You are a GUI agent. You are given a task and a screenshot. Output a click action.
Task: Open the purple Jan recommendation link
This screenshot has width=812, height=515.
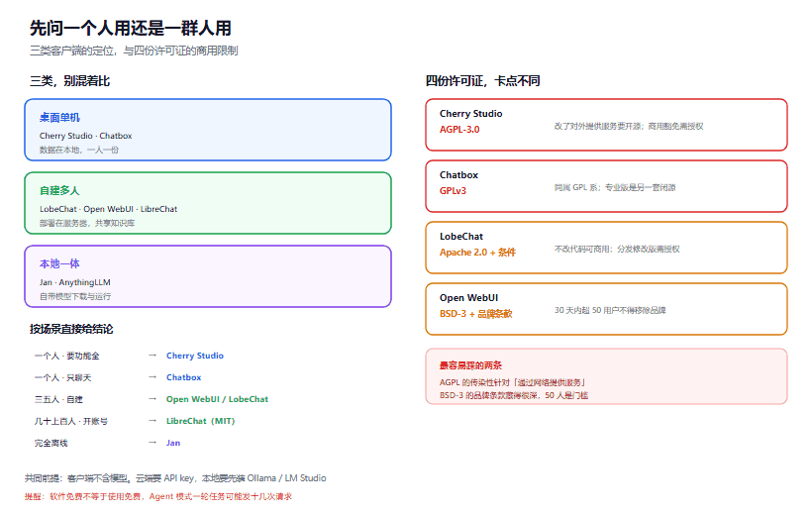pos(173,443)
